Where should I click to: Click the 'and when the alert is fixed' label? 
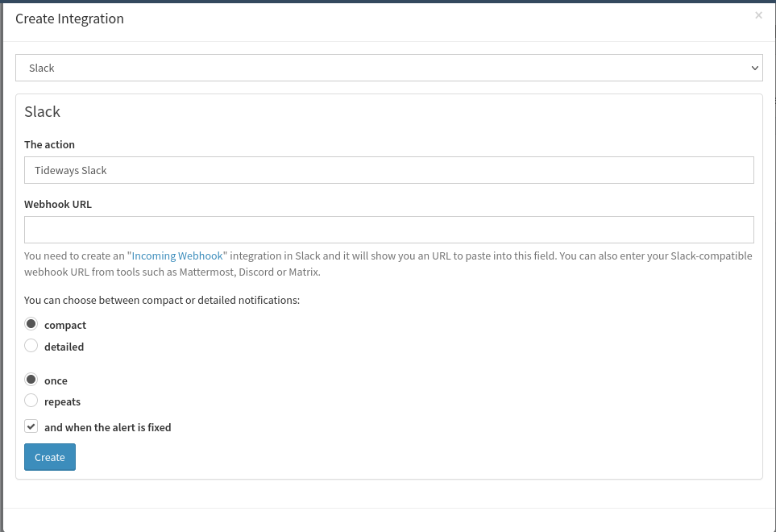coord(108,427)
